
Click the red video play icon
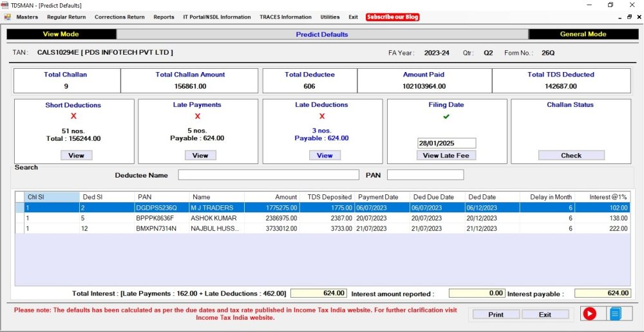click(x=589, y=314)
